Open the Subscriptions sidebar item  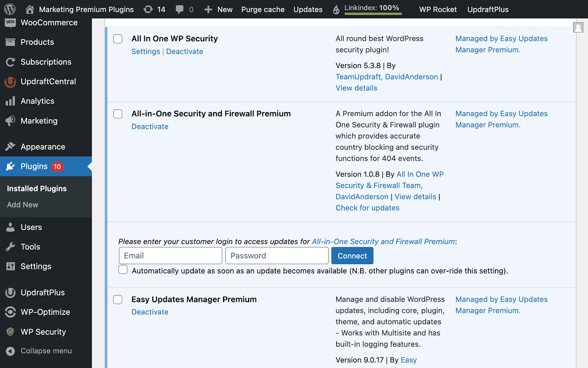click(46, 62)
